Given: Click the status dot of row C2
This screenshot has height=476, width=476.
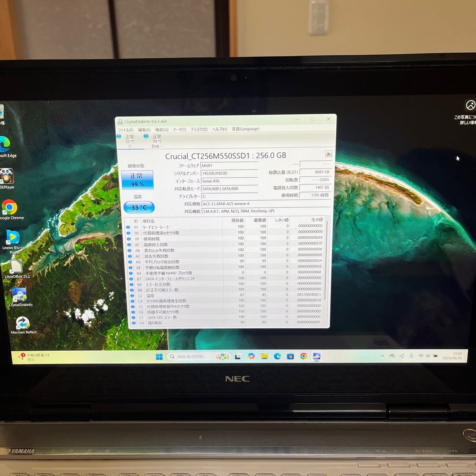Looking at the screenshot, I should pos(132,296).
